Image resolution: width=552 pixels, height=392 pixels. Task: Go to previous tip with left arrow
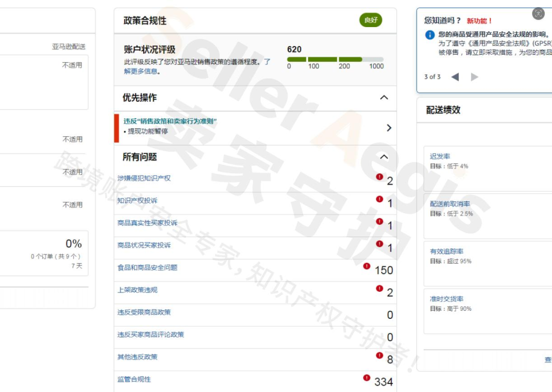point(455,77)
